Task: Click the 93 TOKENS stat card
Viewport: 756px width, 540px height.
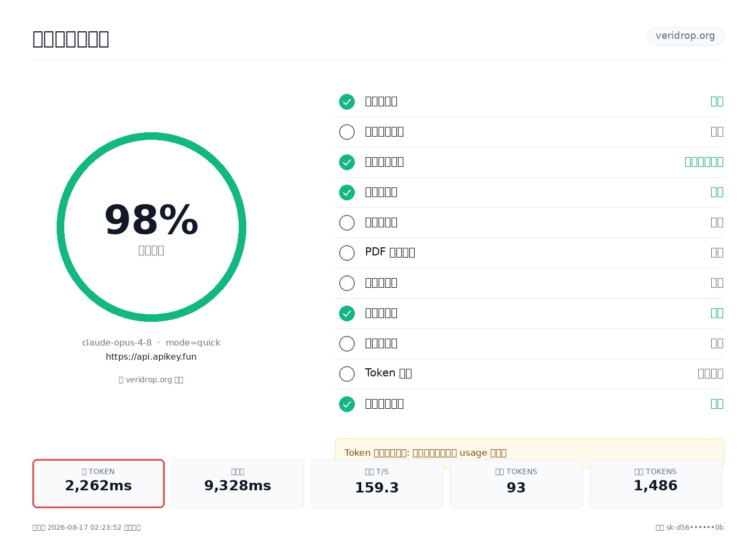Action: point(516,483)
